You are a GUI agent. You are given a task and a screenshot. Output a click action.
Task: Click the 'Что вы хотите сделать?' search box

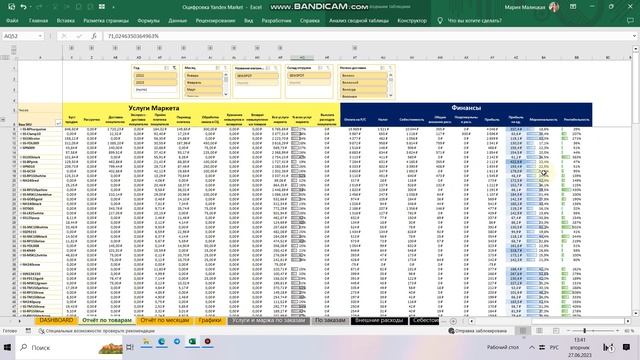(475, 20)
